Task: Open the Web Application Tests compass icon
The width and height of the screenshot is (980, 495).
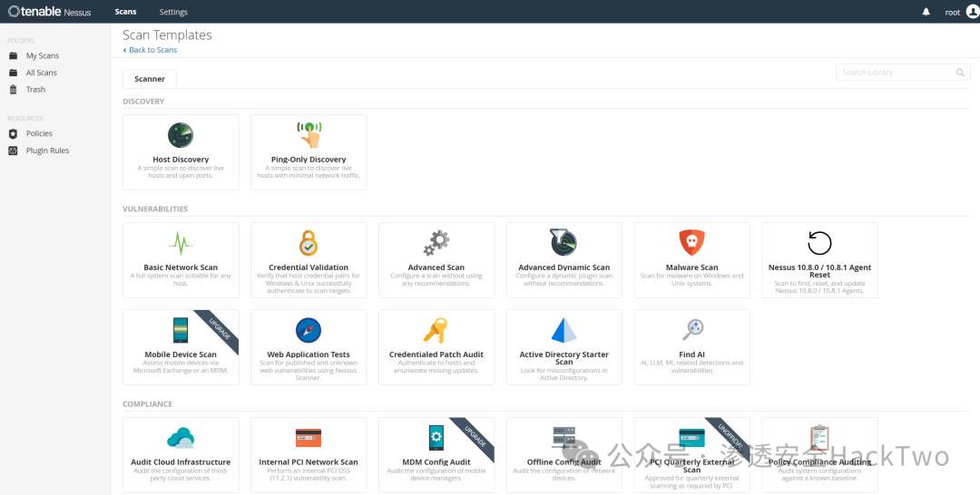Action: click(x=309, y=330)
